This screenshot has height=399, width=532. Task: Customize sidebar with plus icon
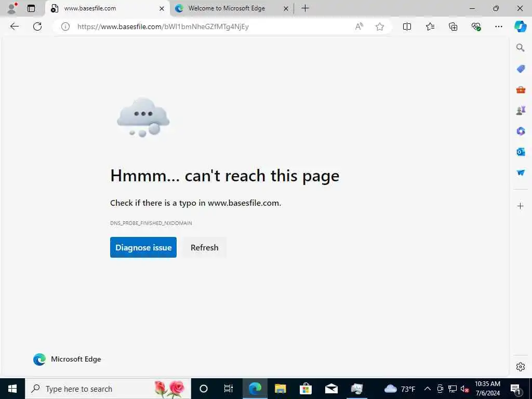pos(521,206)
